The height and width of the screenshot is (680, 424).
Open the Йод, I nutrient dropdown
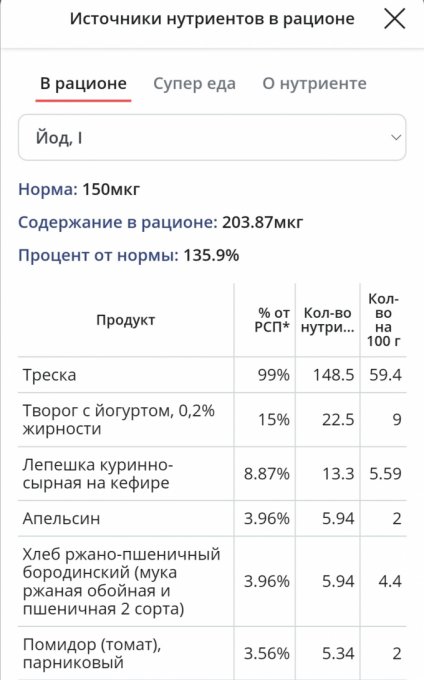(212, 137)
